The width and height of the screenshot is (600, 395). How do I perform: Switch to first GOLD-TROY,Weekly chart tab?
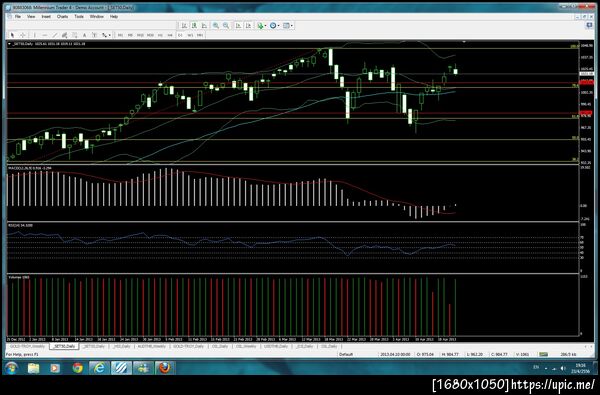coord(27,346)
